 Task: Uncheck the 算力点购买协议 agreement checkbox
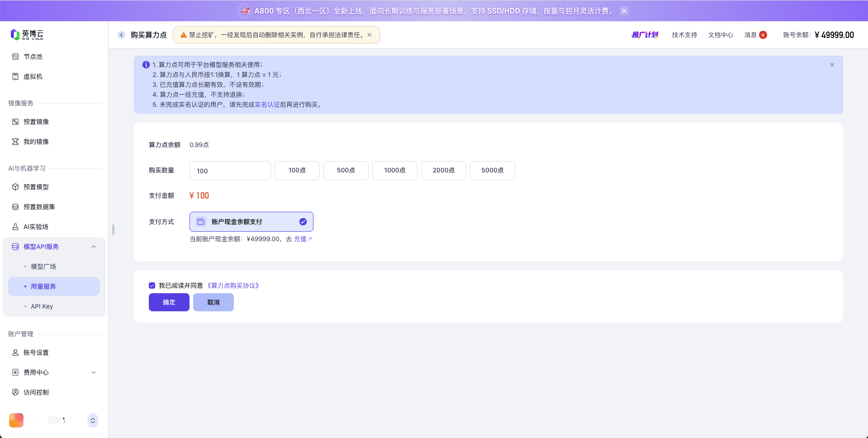152,286
